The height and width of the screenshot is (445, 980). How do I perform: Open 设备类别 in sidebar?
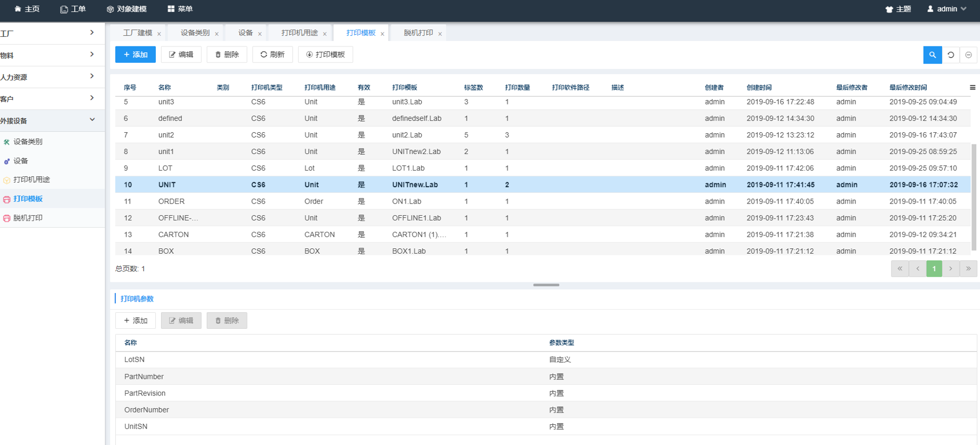pos(52,142)
